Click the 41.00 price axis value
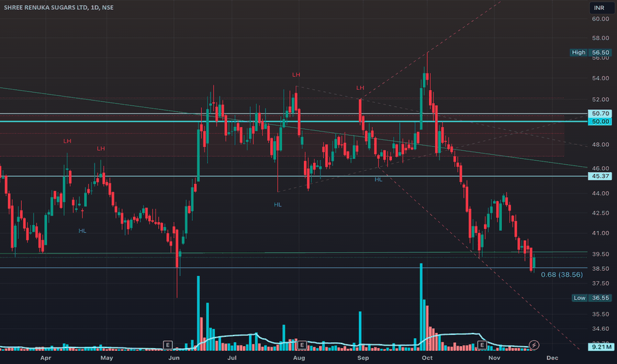Screen dimensions: 617x364 click(x=600, y=234)
